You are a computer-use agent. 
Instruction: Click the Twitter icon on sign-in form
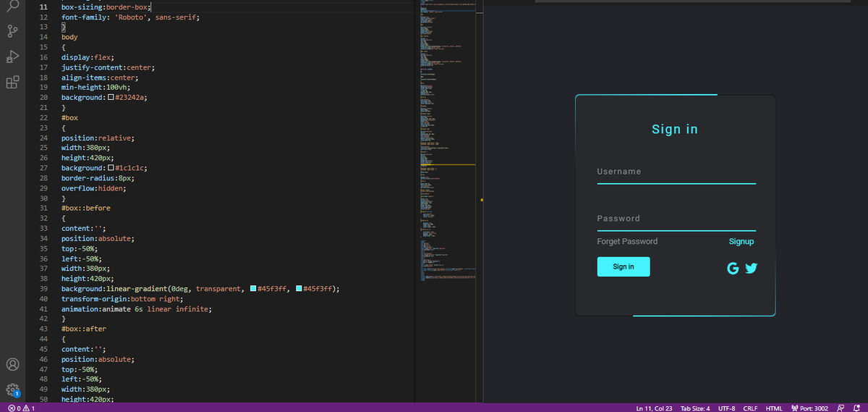751,269
